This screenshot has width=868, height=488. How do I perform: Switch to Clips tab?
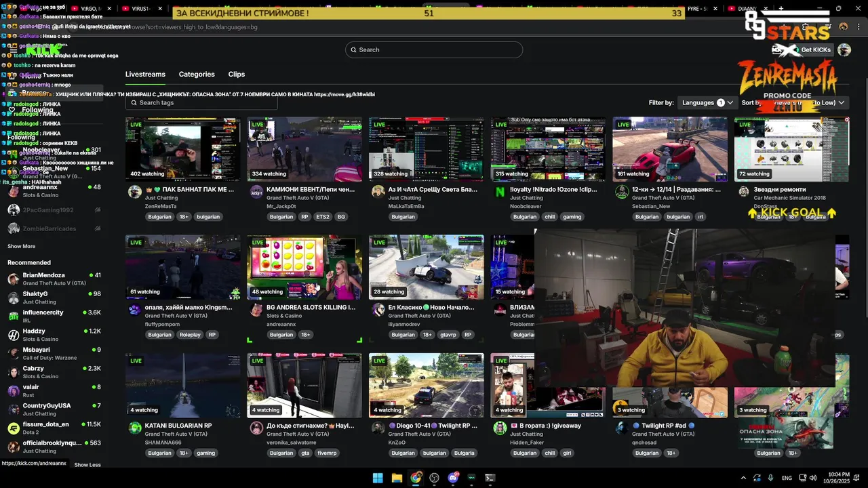[237, 75]
